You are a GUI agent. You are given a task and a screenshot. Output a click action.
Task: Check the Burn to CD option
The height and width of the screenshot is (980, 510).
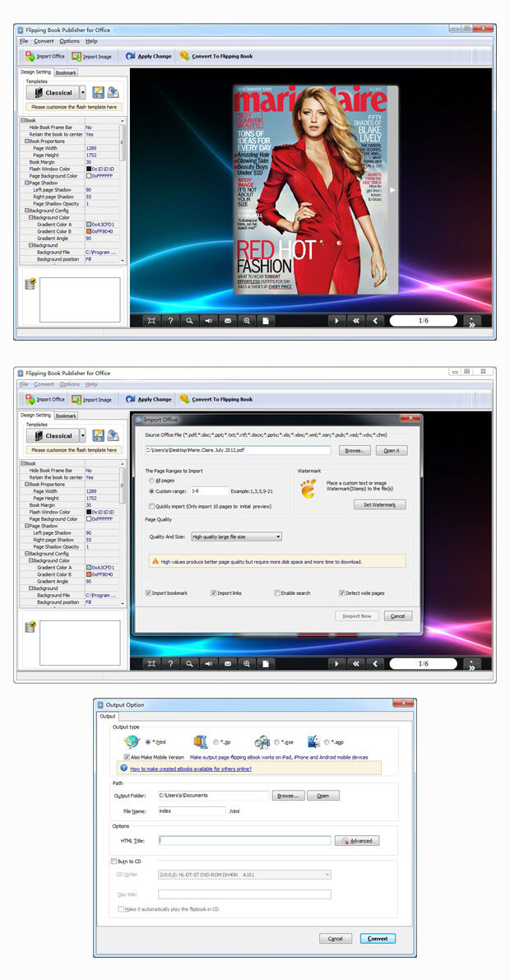[114, 862]
